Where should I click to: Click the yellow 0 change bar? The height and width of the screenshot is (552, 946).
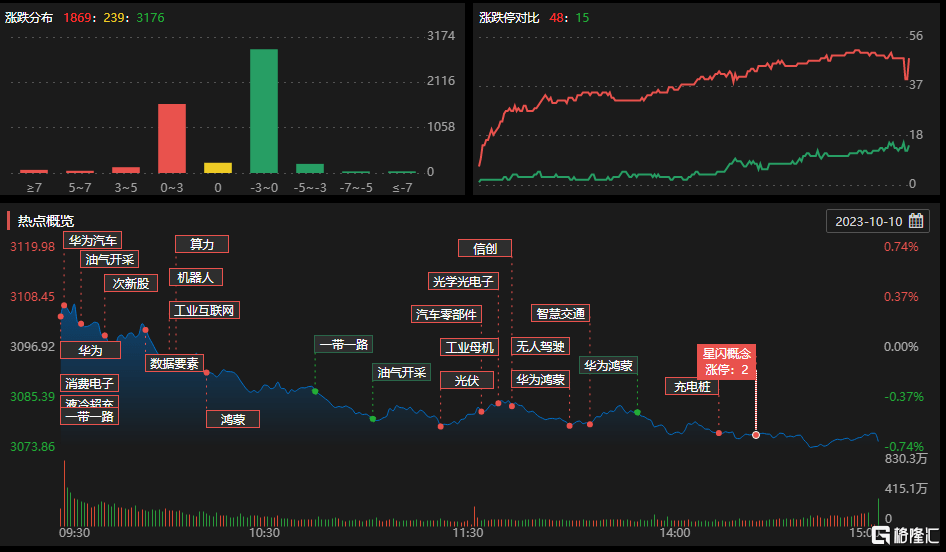click(x=218, y=167)
